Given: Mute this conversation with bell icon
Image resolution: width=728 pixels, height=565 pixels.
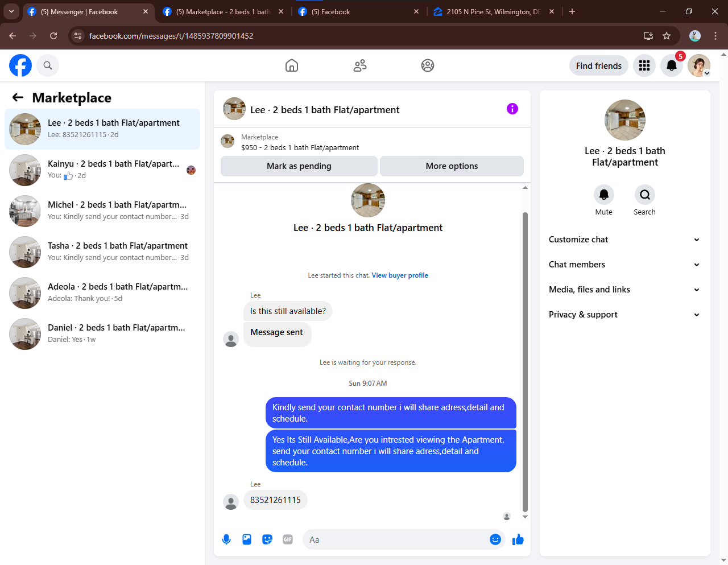Looking at the screenshot, I should point(604,195).
